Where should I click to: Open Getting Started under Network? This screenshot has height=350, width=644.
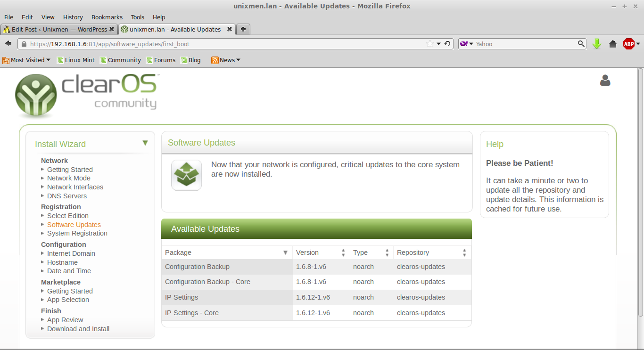click(x=70, y=170)
